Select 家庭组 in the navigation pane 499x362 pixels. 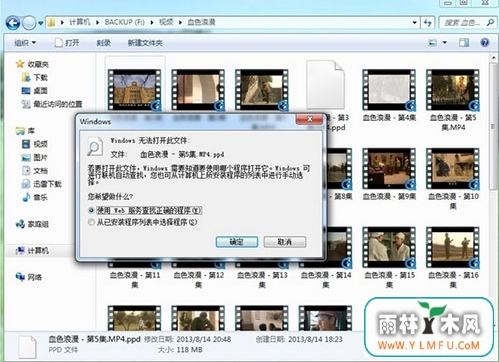tap(32, 224)
